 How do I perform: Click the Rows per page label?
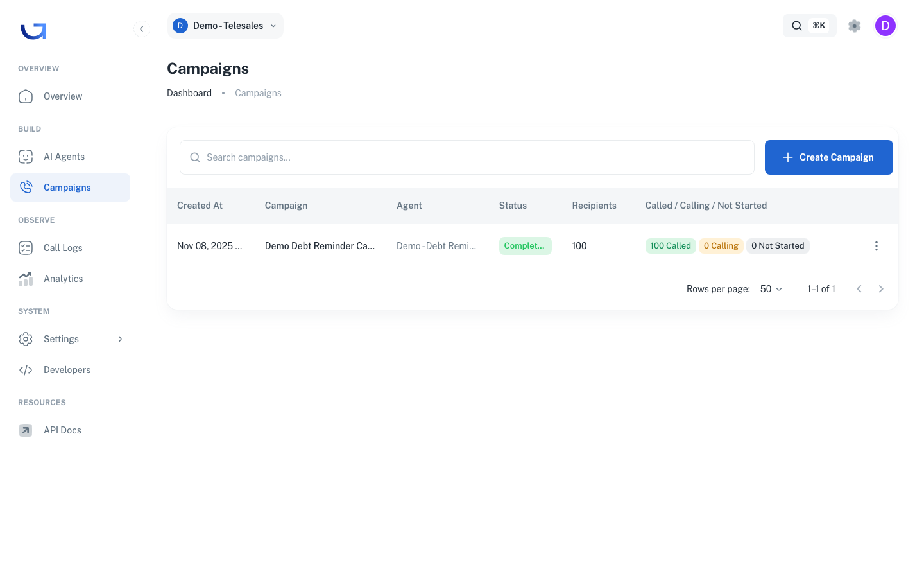click(718, 289)
